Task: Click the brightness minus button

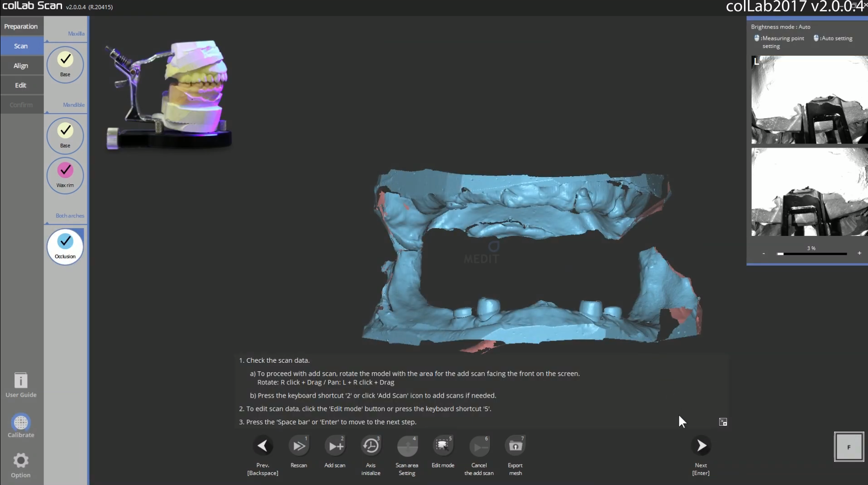Action: (764, 254)
